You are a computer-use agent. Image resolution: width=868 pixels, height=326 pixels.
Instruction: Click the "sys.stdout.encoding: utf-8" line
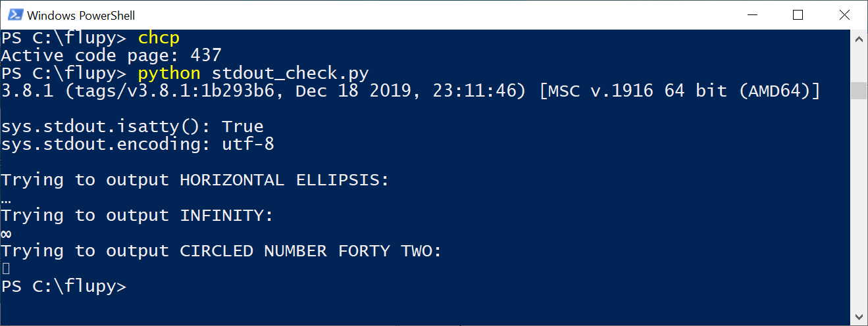[138, 144]
